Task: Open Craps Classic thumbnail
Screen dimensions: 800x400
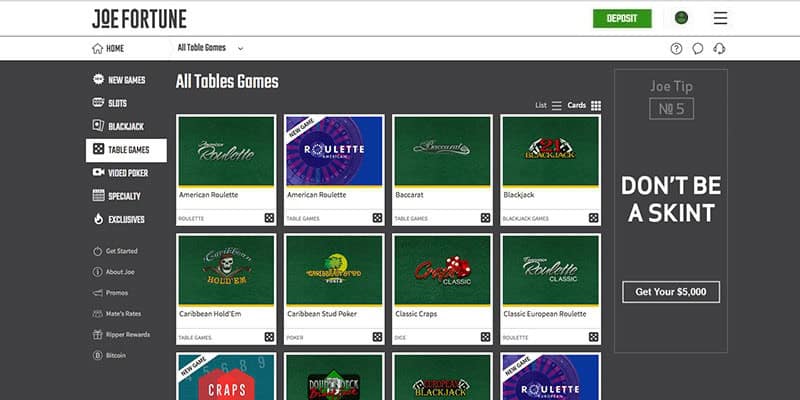Action: [442, 270]
